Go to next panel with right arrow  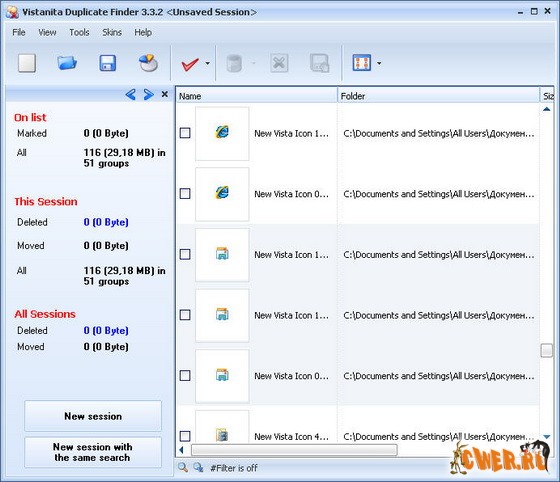tap(148, 95)
